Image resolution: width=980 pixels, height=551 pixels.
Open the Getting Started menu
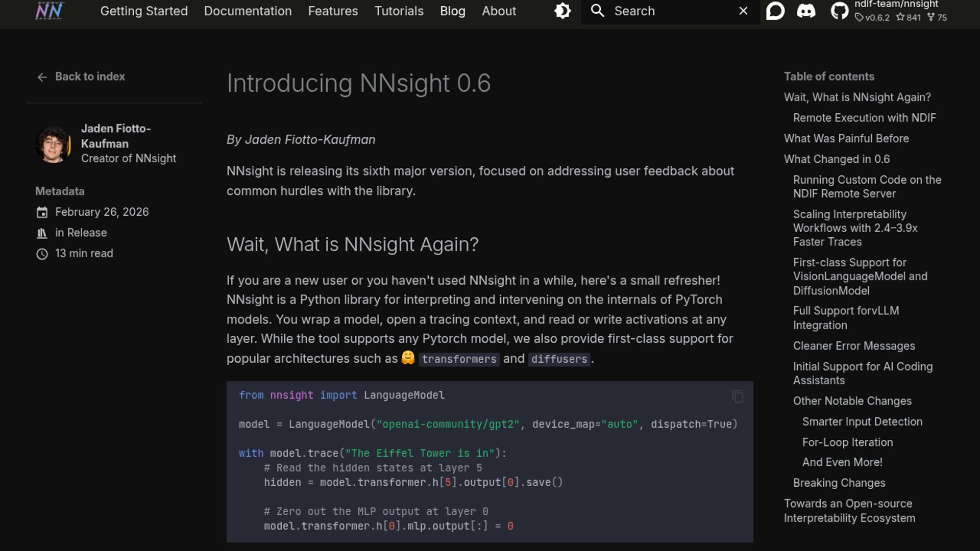[x=144, y=11]
